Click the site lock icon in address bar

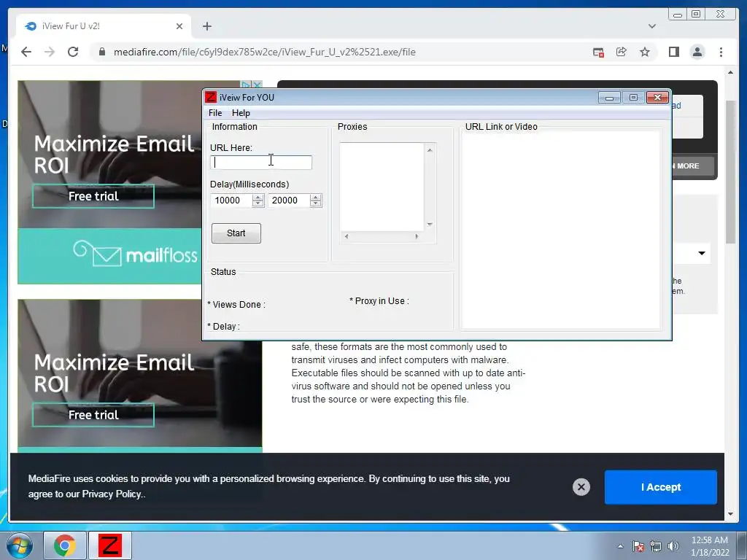102,52
